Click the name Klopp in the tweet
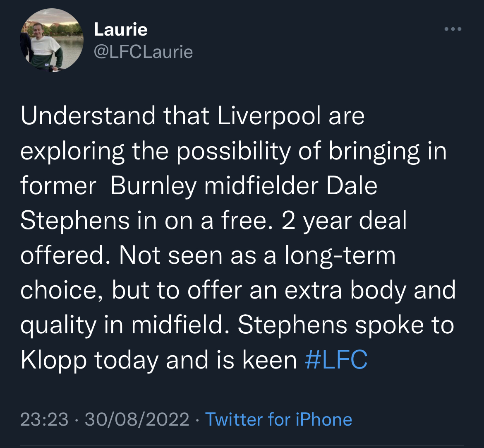 coord(54,360)
